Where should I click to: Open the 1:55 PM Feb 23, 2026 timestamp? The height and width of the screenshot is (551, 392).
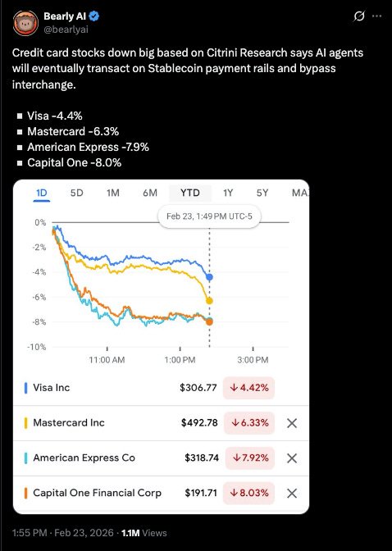tap(62, 533)
